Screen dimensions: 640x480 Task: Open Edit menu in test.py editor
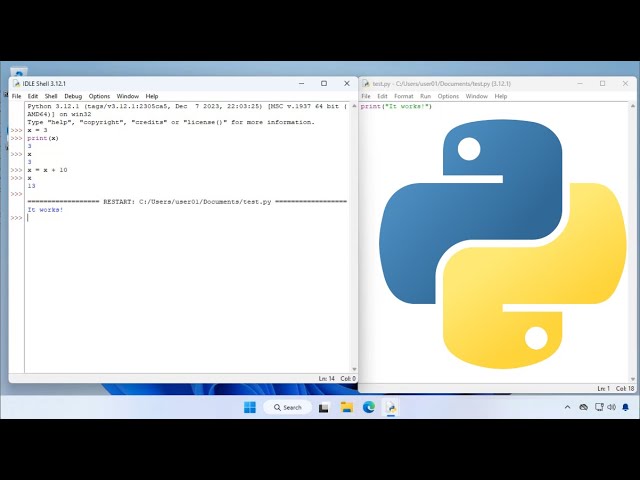pyautogui.click(x=382, y=96)
